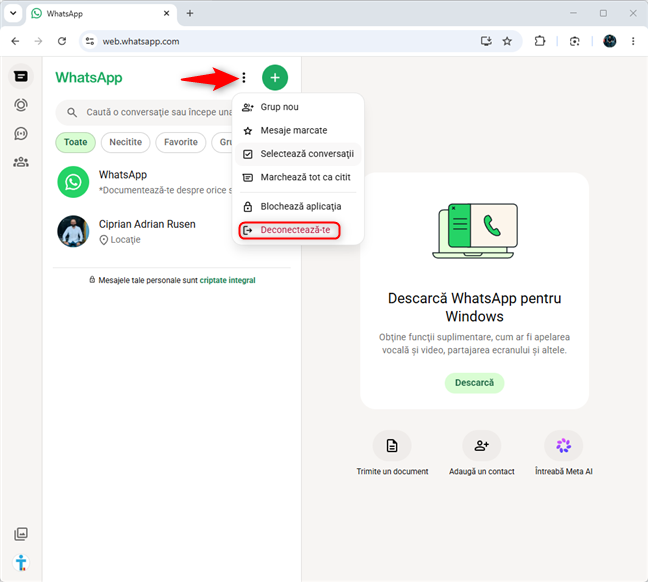Open the Status icon in sidebar
The image size is (648, 582).
click(x=21, y=105)
